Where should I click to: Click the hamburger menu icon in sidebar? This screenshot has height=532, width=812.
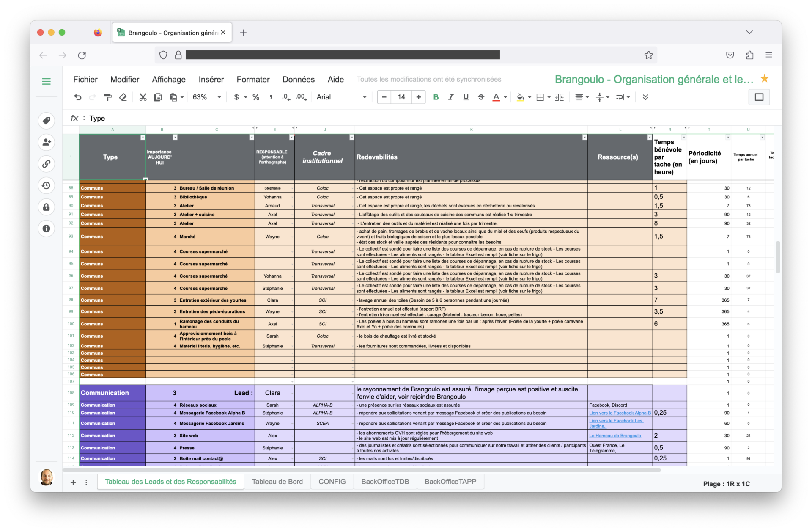(x=47, y=81)
